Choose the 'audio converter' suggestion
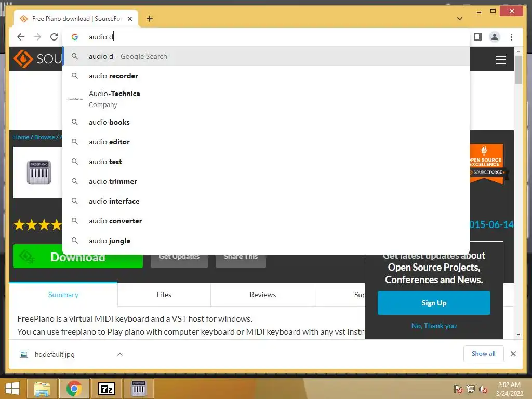532x399 pixels. tap(267, 221)
